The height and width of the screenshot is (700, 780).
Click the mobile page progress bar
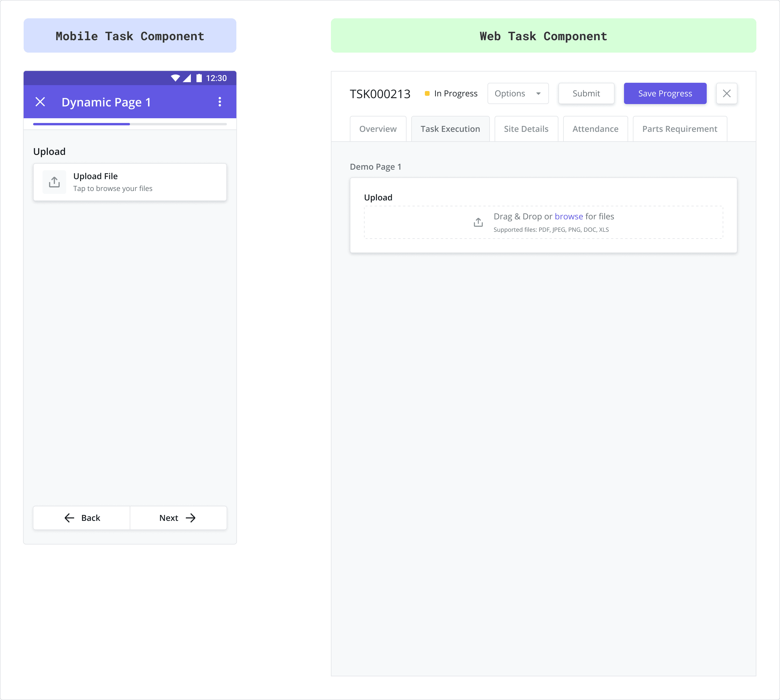(130, 124)
